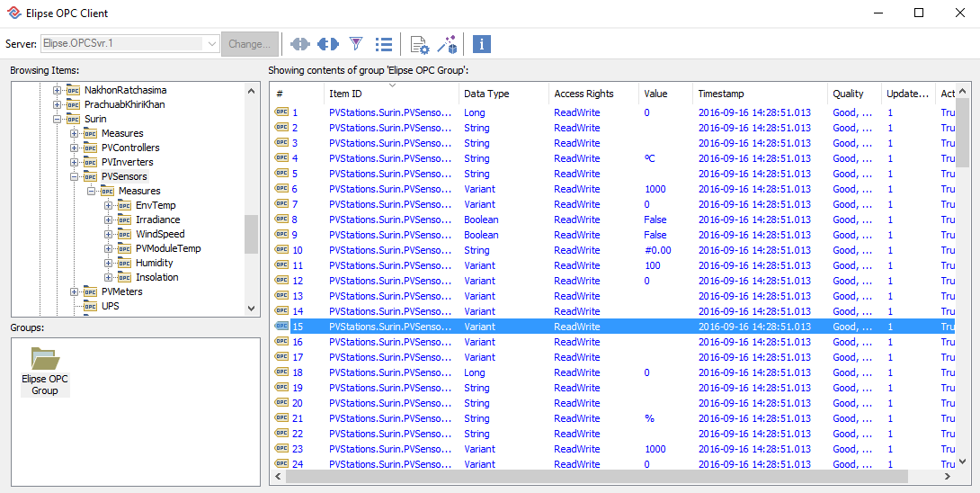The image size is (980, 493).
Task: Click the OPC folder icon beside PVMeters
Action: pyautogui.click(x=91, y=291)
